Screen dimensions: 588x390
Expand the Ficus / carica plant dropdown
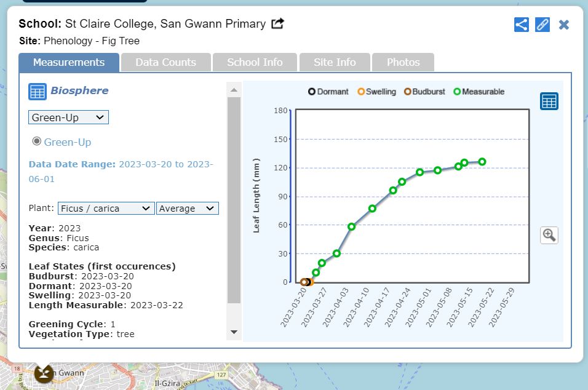pos(106,209)
